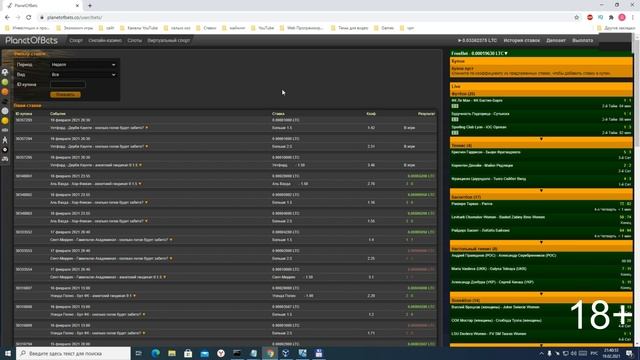The image size is (640, 360).
Task: Focus the ID купона input field
Action: [x=68, y=84]
